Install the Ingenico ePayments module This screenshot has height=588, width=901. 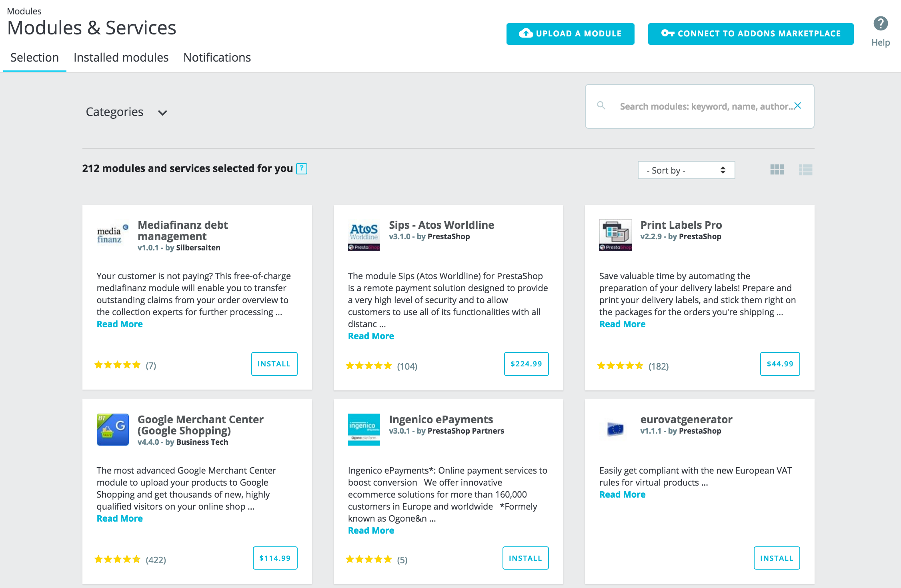click(525, 558)
